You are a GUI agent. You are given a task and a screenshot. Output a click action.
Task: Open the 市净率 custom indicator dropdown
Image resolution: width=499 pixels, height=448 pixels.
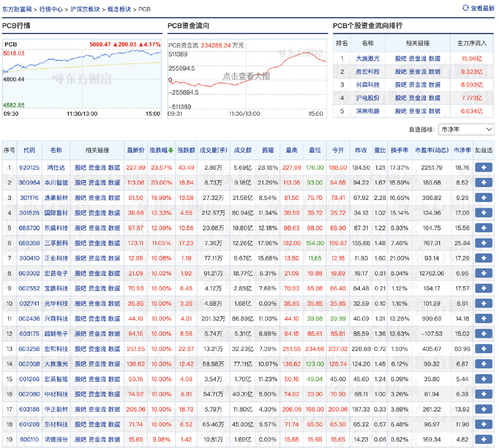pos(466,129)
